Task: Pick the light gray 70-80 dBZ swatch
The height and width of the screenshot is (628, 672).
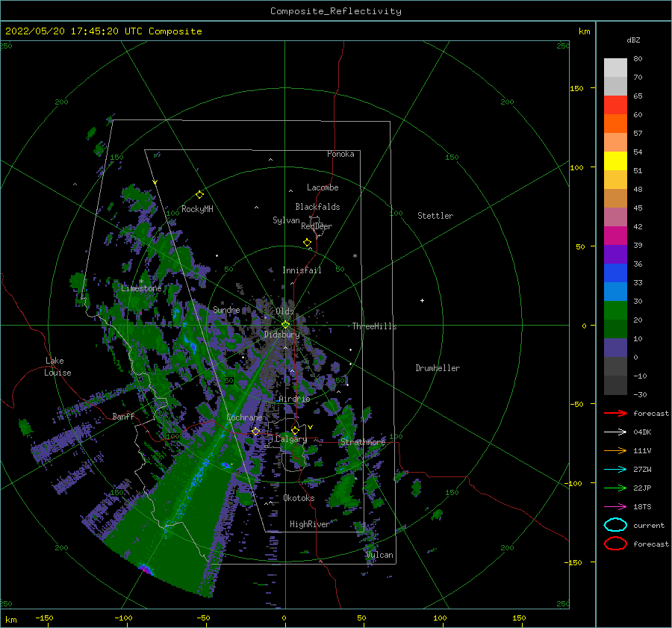Action: pyautogui.click(x=615, y=68)
